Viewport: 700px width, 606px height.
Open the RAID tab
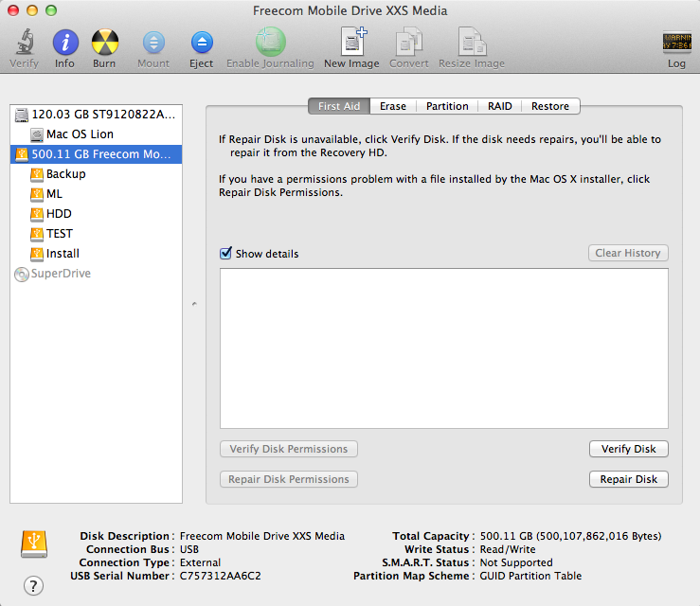pyautogui.click(x=499, y=106)
